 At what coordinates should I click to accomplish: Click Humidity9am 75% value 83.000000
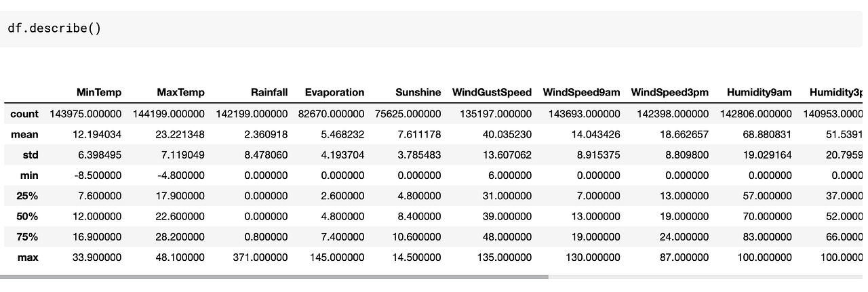click(768, 237)
